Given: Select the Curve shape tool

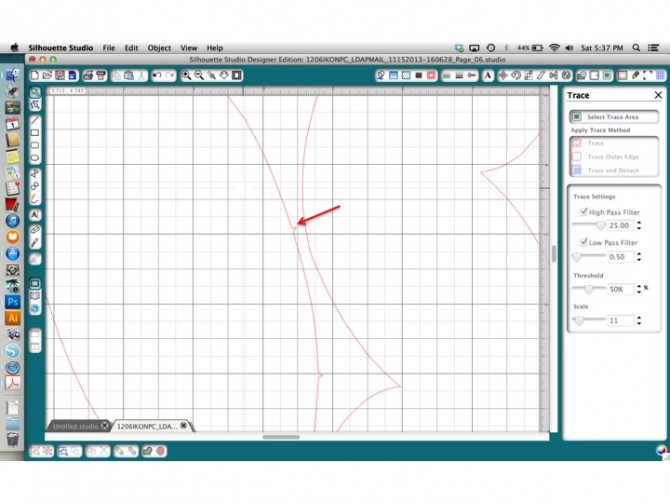Looking at the screenshot, I should (x=35, y=186).
